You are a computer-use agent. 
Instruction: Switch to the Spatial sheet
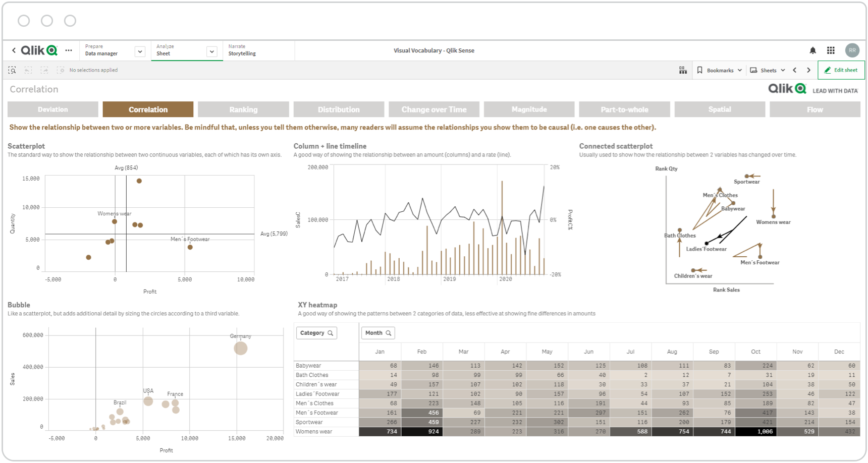tap(720, 109)
